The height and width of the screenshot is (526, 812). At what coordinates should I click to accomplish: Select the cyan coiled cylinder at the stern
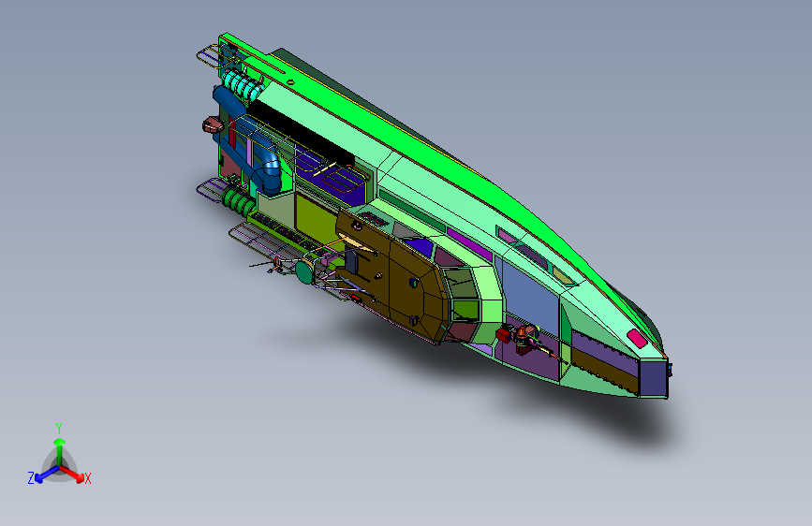[241, 84]
